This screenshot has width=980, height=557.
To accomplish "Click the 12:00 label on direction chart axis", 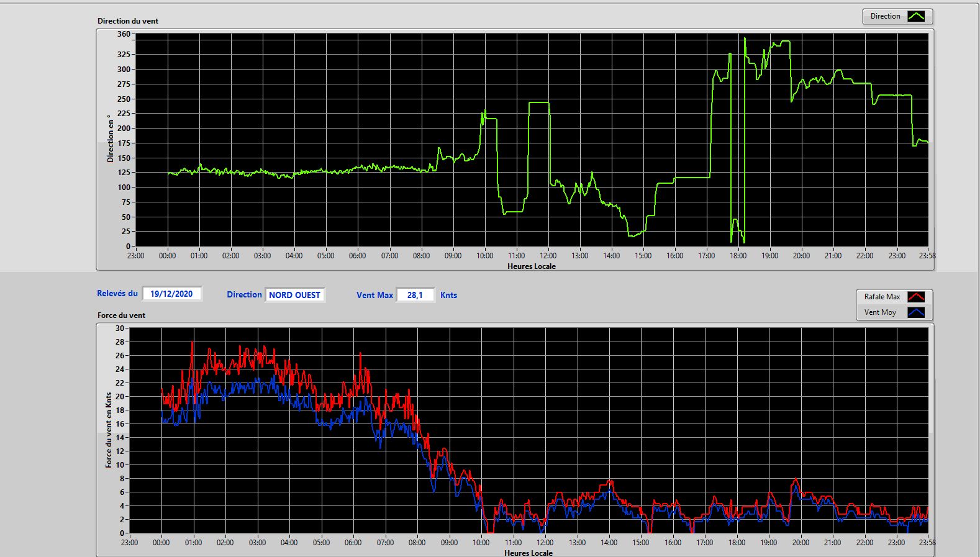I will (548, 255).
